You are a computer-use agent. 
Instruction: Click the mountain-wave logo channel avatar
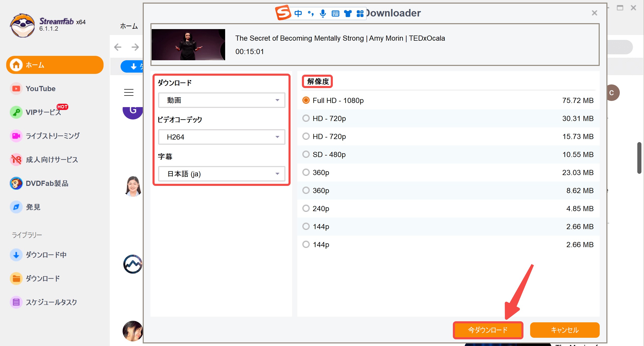[133, 264]
